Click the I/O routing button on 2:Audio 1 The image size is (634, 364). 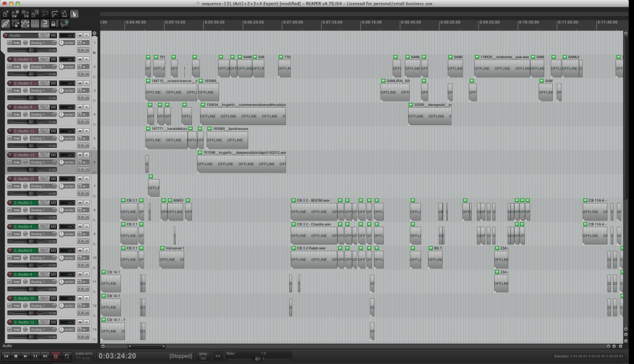53,59
